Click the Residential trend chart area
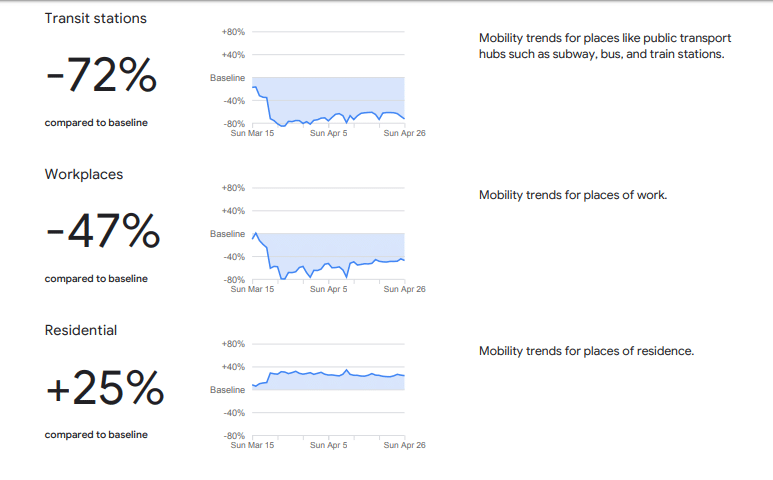Viewport: 773px width, 480px height. pos(328,390)
